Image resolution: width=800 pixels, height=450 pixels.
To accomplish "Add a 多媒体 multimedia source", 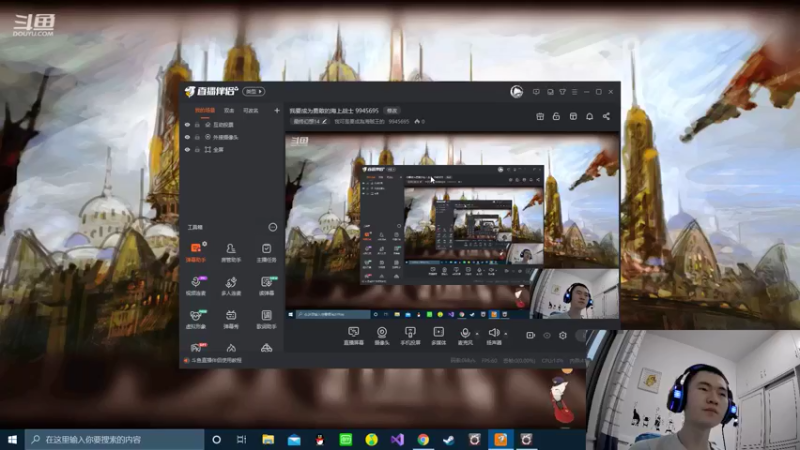I will pyautogui.click(x=438, y=336).
